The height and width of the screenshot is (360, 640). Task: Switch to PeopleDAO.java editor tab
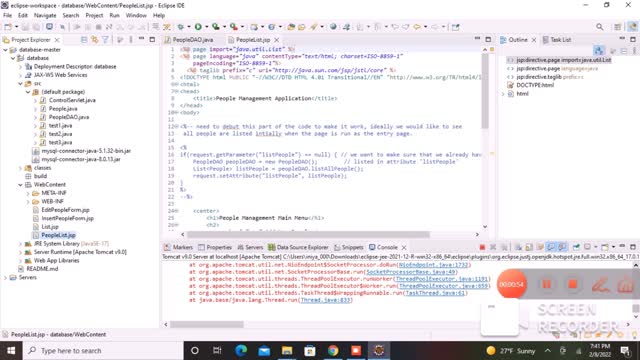193,40
